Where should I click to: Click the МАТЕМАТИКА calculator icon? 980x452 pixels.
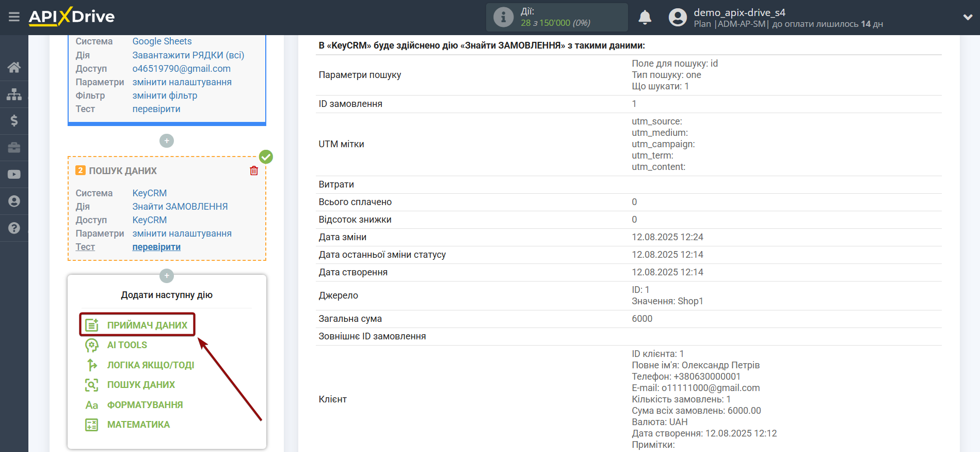[x=92, y=425]
